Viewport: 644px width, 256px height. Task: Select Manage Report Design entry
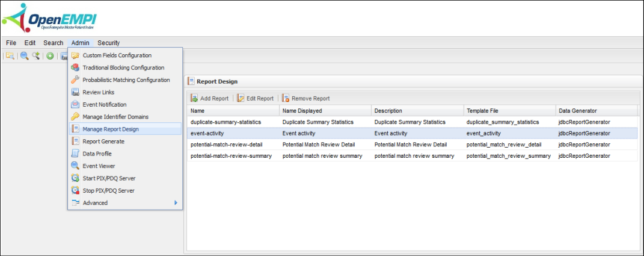click(125, 129)
